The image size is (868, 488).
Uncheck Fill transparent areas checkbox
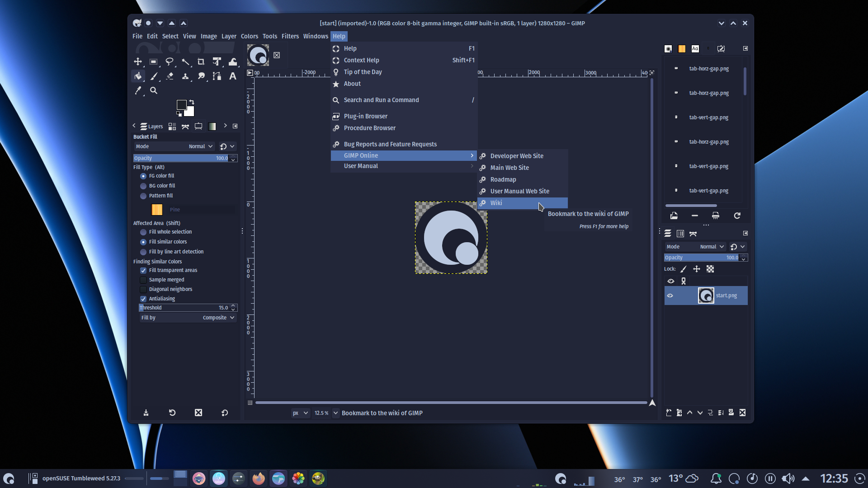point(143,271)
